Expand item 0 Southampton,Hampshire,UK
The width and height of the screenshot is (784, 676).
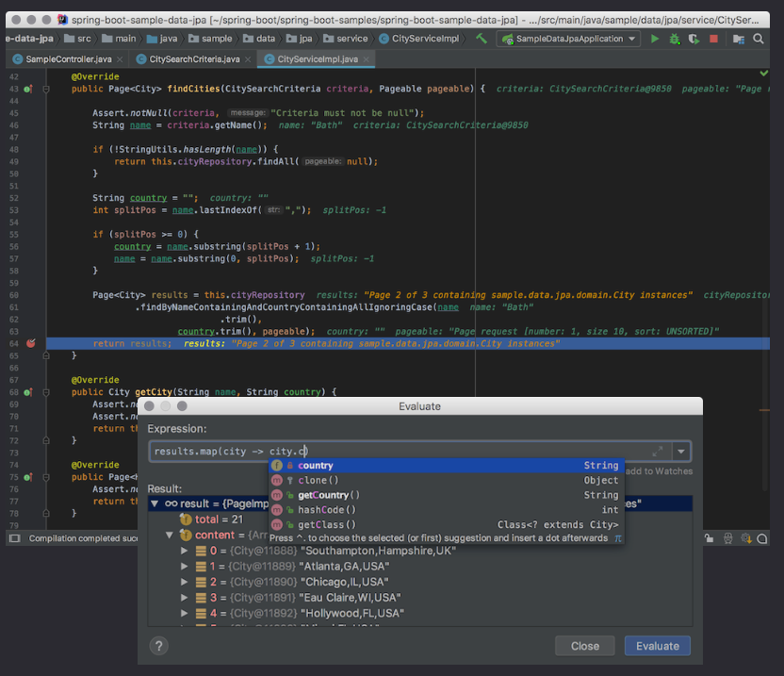(185, 551)
